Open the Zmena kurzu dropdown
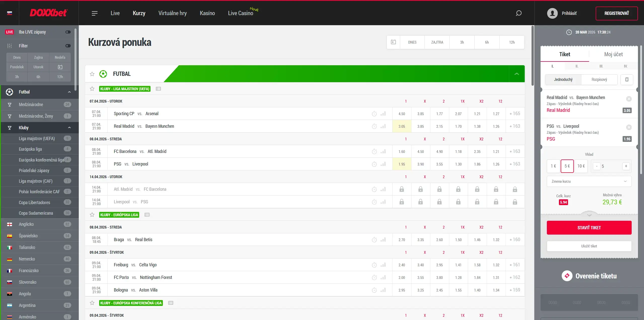The image size is (644, 320). tap(589, 181)
